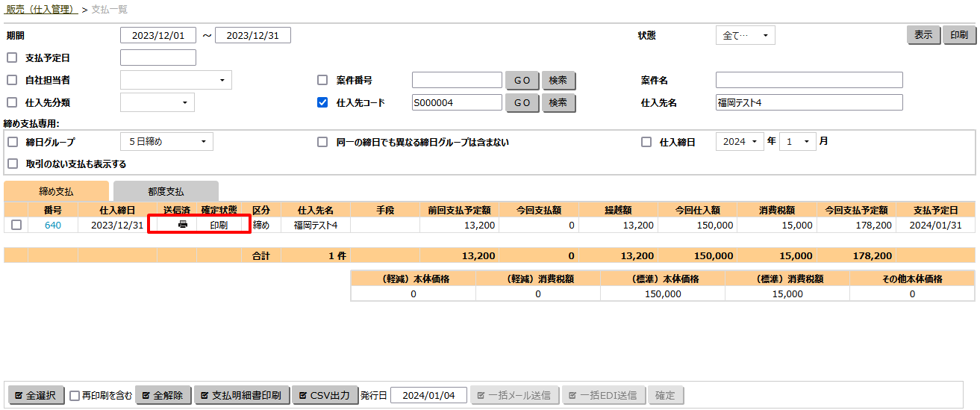Expand the 自社担当者 dropdown
980x410 pixels.
(175, 80)
